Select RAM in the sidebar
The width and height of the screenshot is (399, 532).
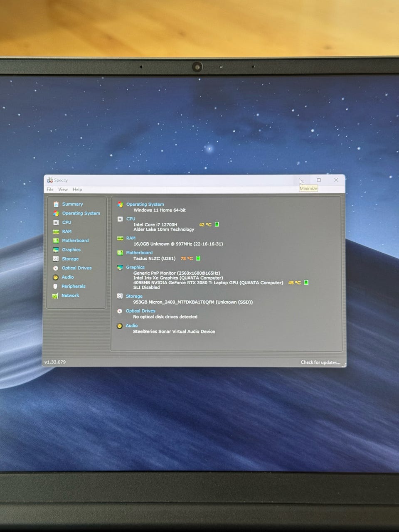[66, 232]
